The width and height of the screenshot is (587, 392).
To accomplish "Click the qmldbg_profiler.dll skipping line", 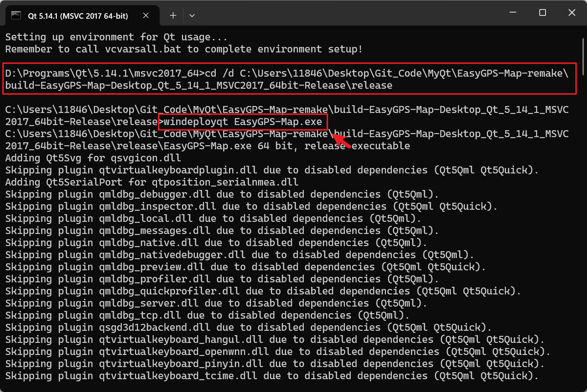I will [222, 279].
